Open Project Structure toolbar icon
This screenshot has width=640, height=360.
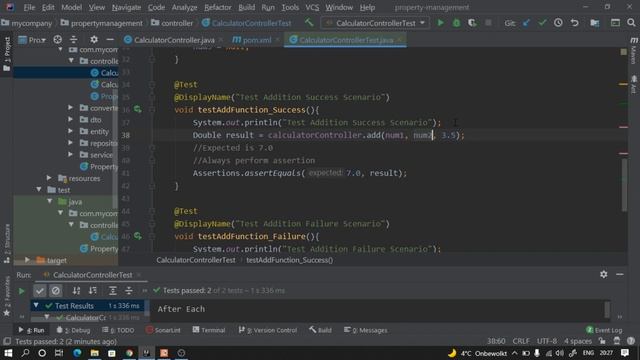595,23
